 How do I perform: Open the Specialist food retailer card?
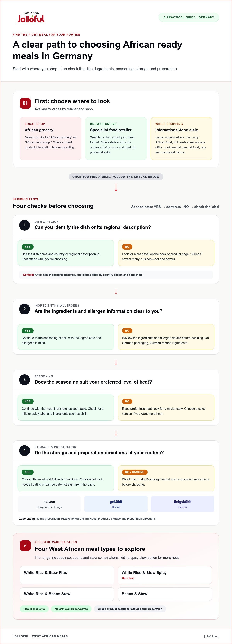tap(116, 138)
